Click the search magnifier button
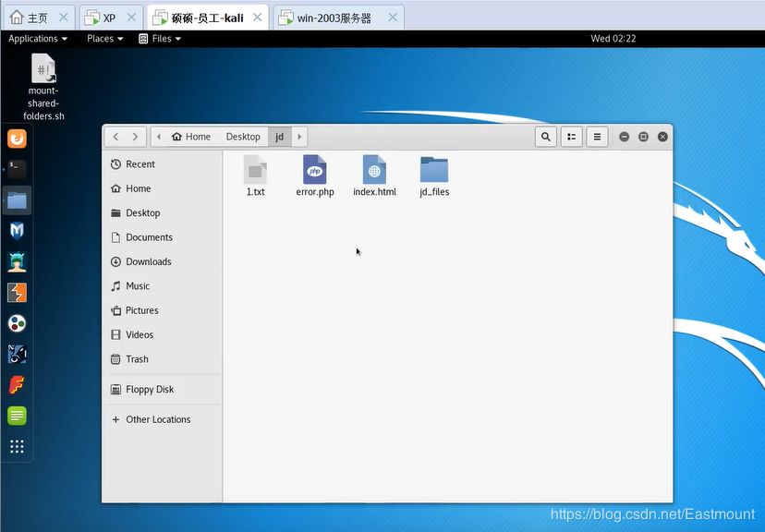Screen dimensions: 765x532 coord(546,137)
